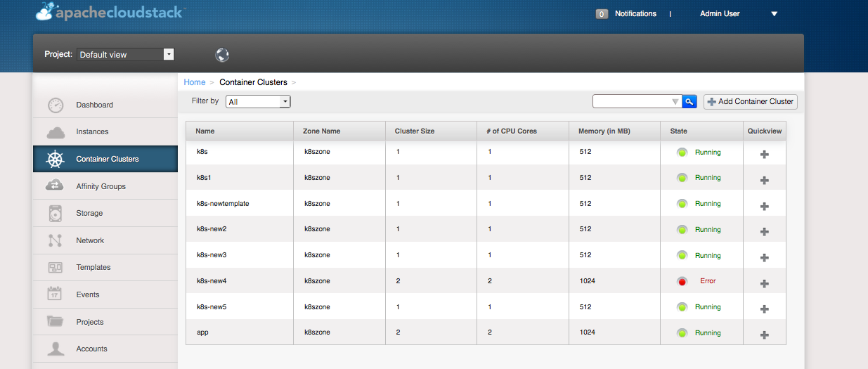868x369 pixels.
Task: Click the green status indicator of app row
Action: (682, 333)
